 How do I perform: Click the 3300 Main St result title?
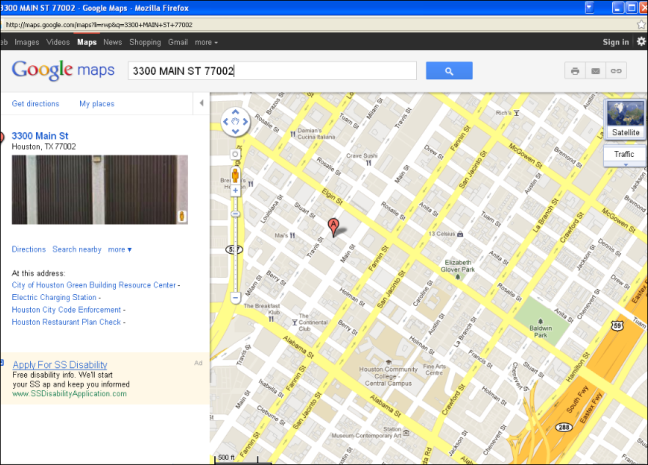point(40,136)
